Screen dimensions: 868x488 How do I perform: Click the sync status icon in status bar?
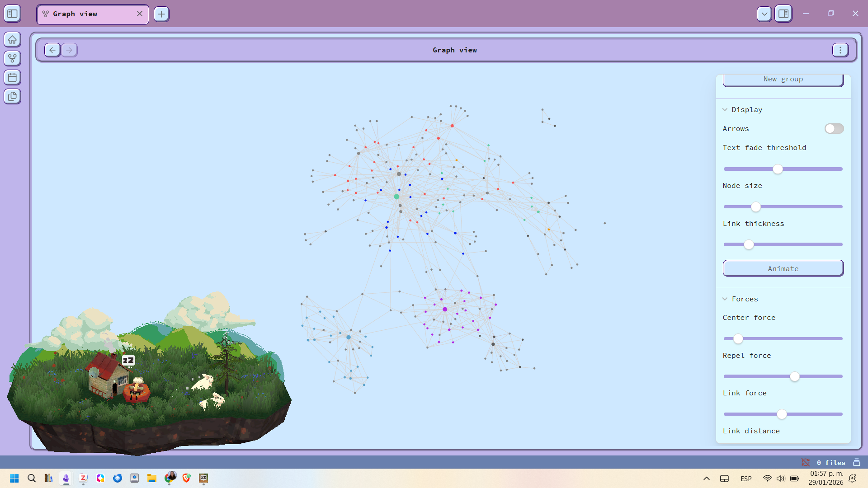(x=806, y=462)
